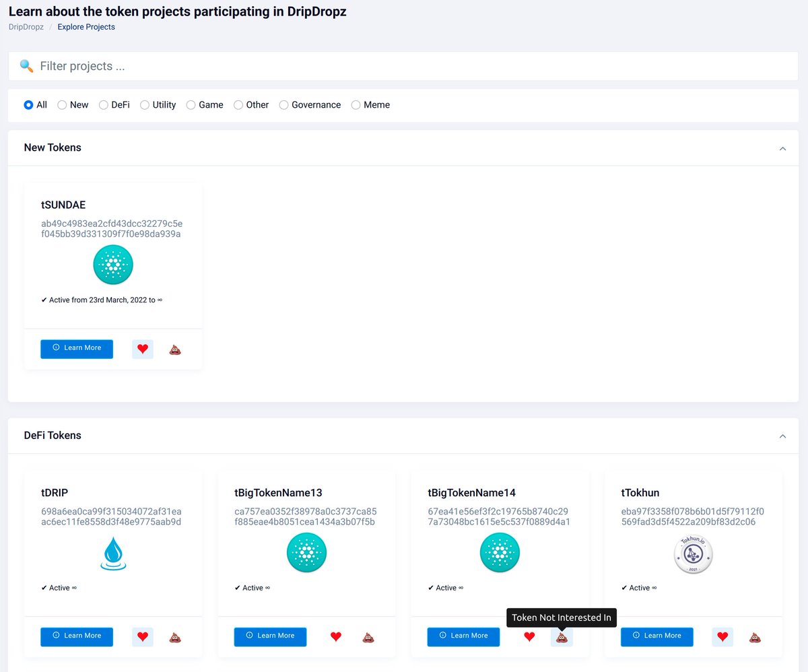Image resolution: width=808 pixels, height=672 pixels.
Task: Click heart icon on tBigTokenName14 card
Action: [x=529, y=636]
